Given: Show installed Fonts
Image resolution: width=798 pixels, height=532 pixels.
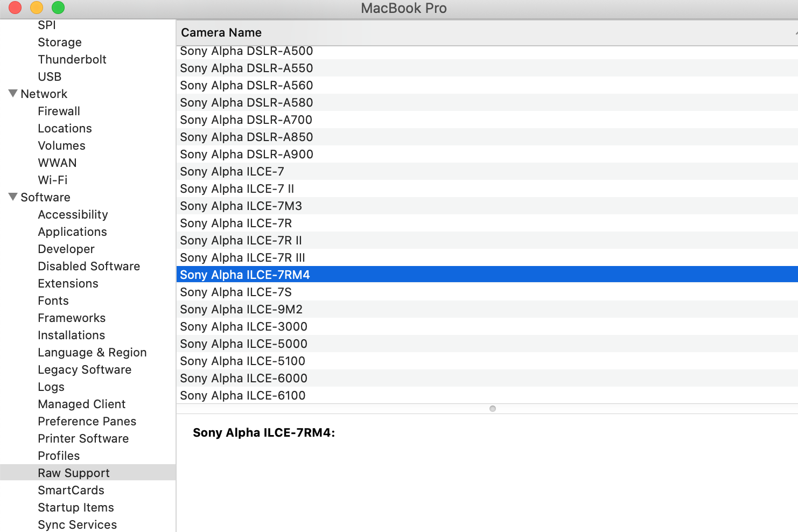Looking at the screenshot, I should click(53, 300).
